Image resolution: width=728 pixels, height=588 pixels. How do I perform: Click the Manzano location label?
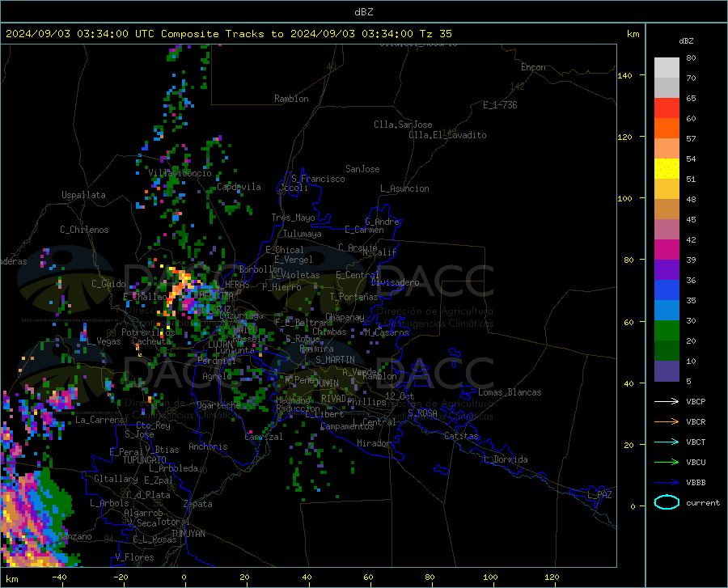point(75,536)
